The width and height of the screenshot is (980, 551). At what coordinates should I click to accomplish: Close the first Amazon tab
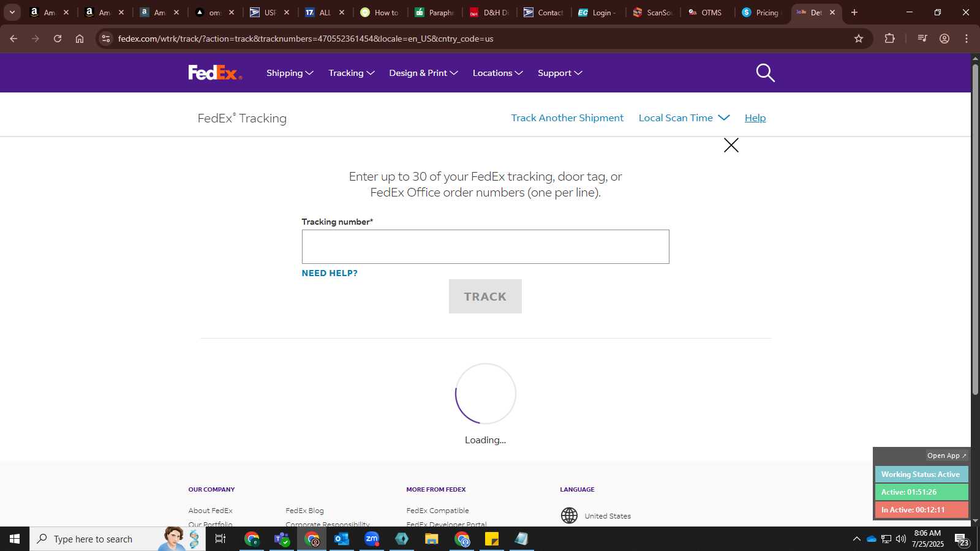(x=66, y=12)
